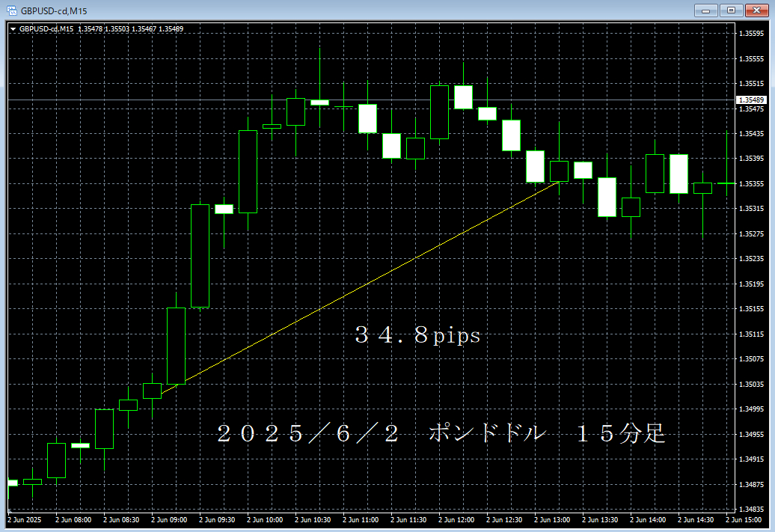Close the GBPUSD-cd,M15 chart window
The width and height of the screenshot is (775, 532).
[757, 10]
